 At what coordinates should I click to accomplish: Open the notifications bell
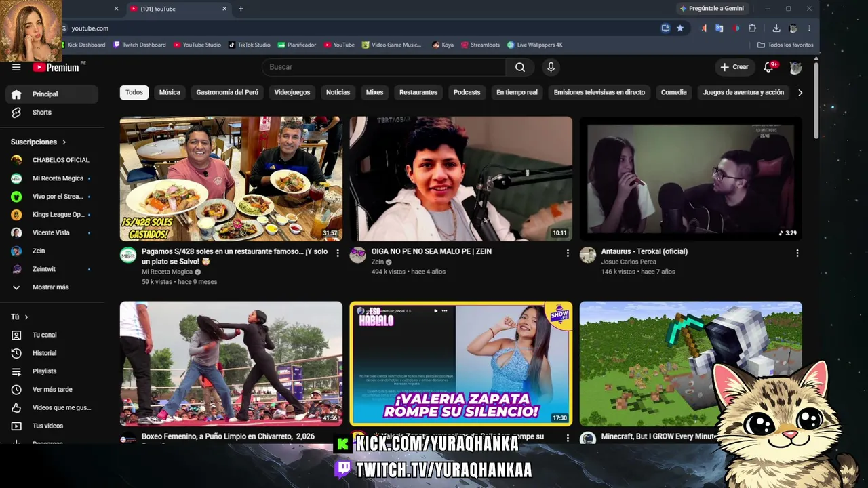coord(769,67)
